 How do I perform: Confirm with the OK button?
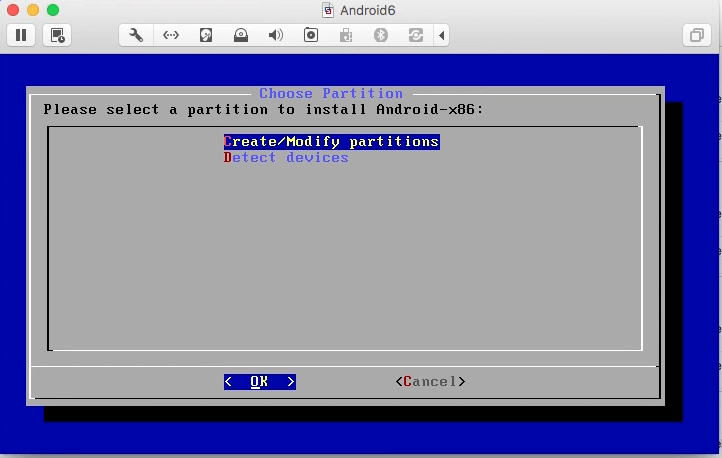(x=260, y=382)
